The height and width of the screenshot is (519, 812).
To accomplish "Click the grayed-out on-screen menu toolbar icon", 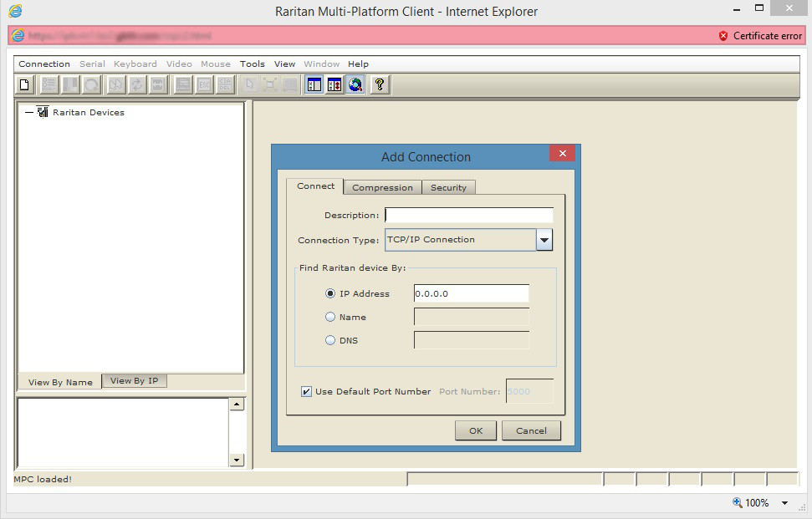I will [183, 84].
